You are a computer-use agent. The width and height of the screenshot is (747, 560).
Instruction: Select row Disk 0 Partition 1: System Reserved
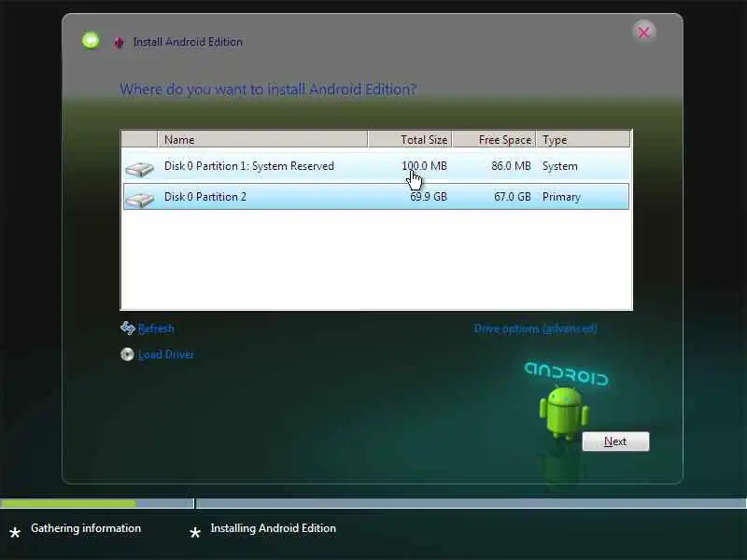(x=376, y=166)
